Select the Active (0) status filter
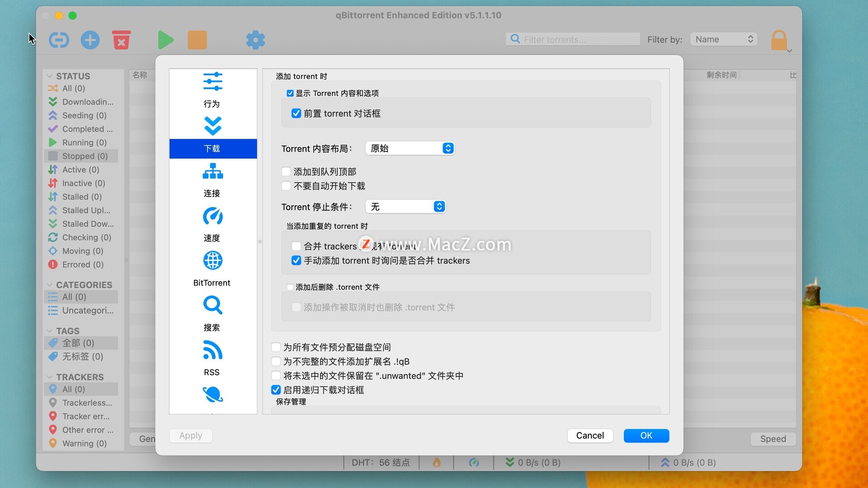Viewport: 868px width, 488px height. [81, 169]
